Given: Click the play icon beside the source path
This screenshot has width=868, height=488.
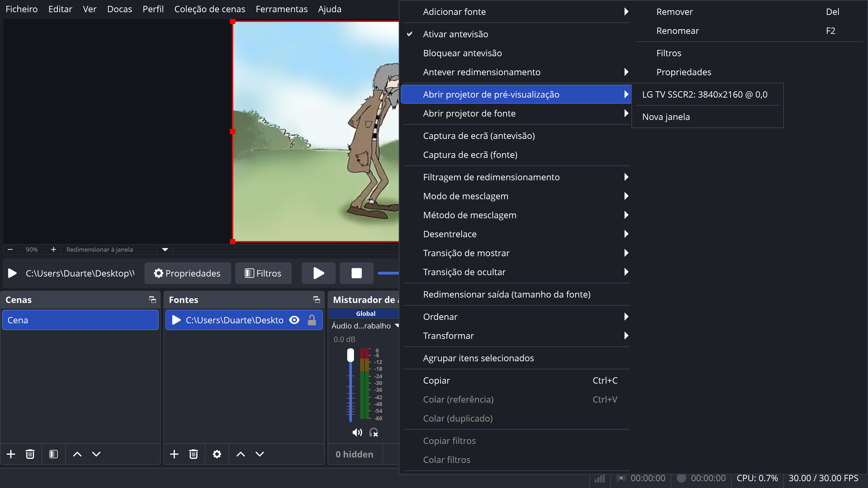Looking at the screenshot, I should pyautogui.click(x=12, y=273).
